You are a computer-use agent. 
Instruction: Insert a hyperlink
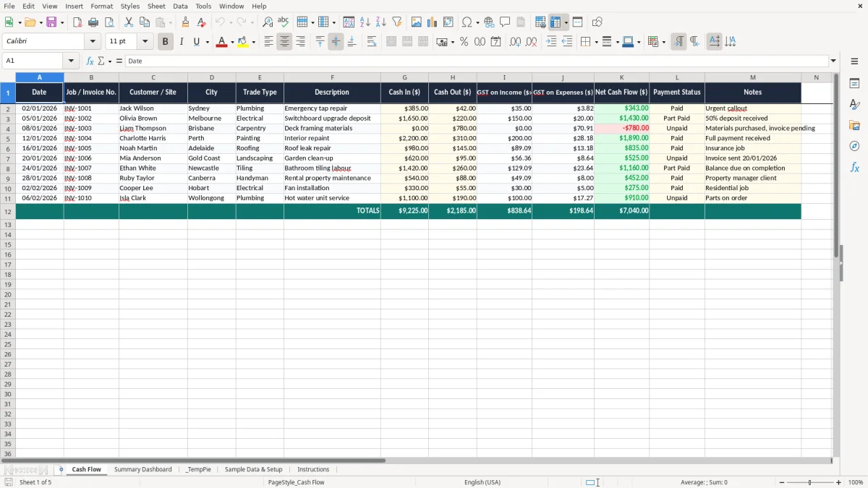[489, 22]
